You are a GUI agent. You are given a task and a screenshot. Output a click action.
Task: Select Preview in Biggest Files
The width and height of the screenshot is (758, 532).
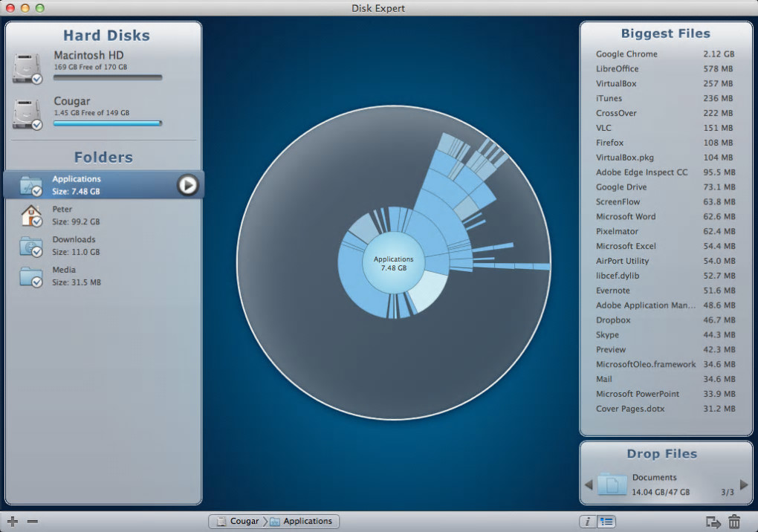point(665,349)
